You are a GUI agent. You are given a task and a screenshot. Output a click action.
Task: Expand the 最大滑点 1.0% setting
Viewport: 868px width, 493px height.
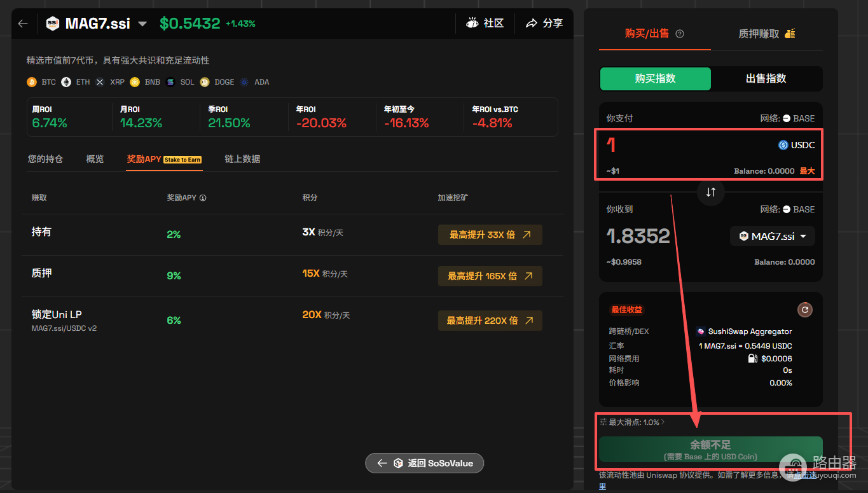633,422
